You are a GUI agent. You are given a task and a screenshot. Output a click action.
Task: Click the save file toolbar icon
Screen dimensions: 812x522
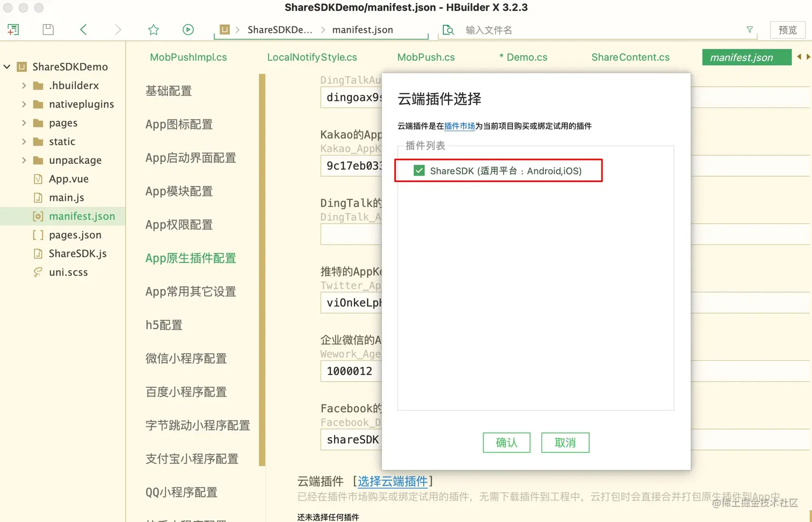click(x=48, y=30)
